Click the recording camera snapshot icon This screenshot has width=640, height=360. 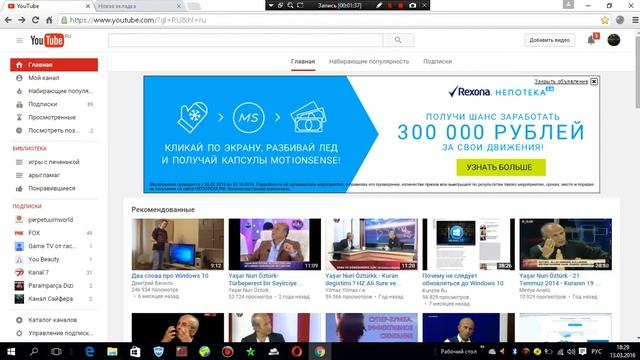(x=413, y=5)
